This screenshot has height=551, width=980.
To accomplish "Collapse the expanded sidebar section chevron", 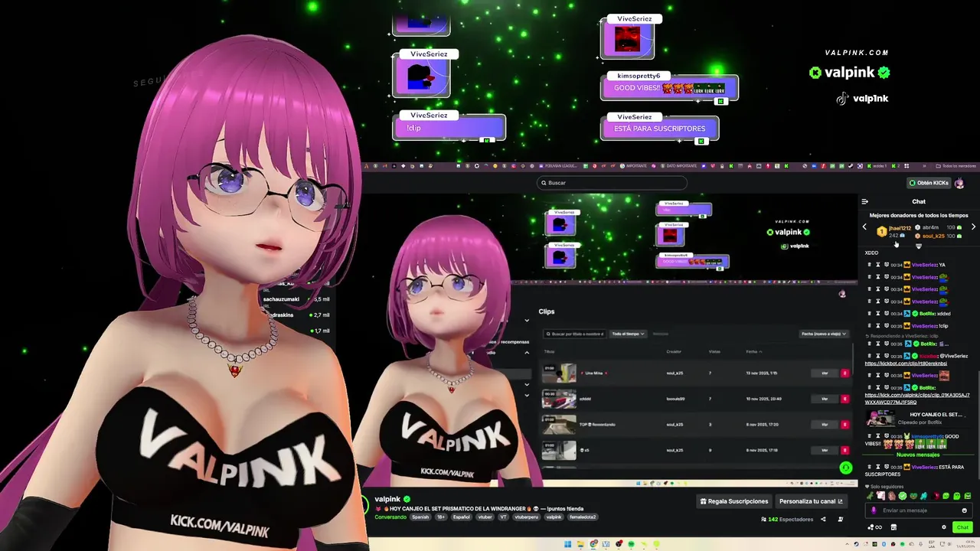I will (x=527, y=353).
